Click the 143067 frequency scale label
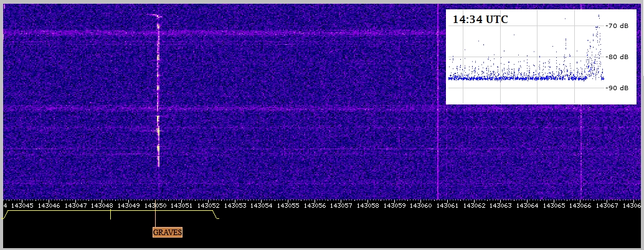 (608, 205)
